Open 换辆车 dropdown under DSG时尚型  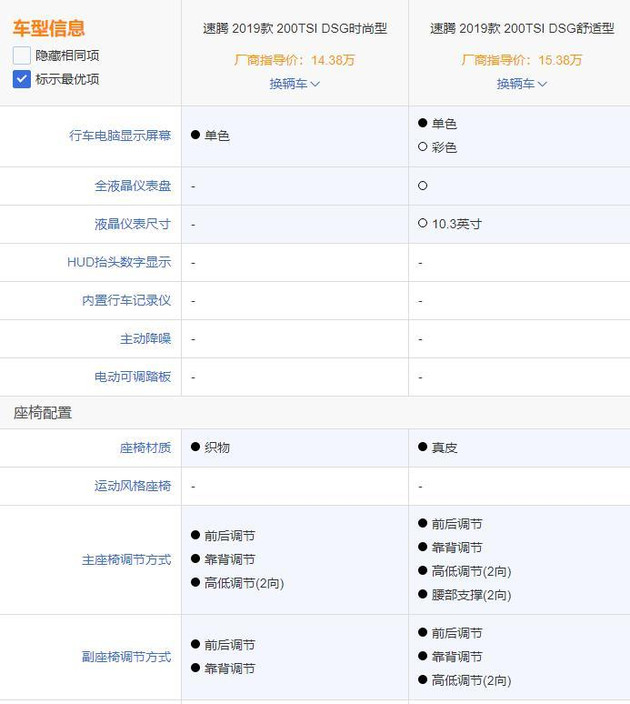(x=295, y=84)
